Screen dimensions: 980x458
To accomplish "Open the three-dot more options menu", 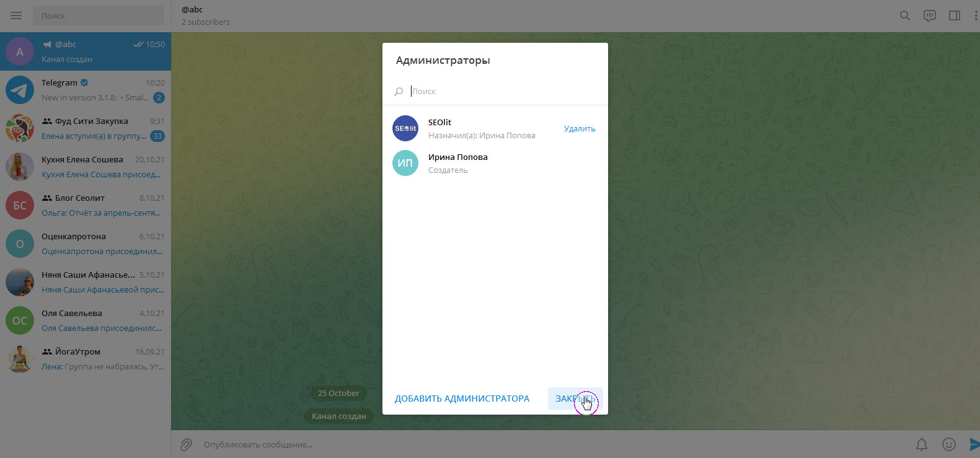I will [x=976, y=15].
